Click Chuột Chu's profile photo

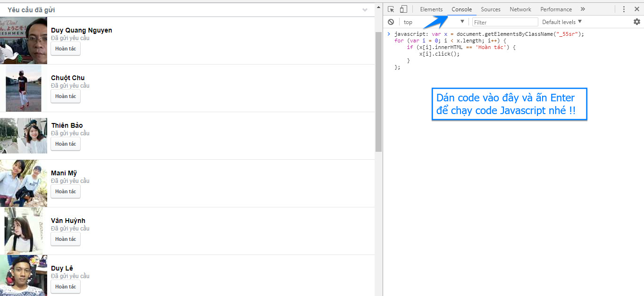[24, 88]
